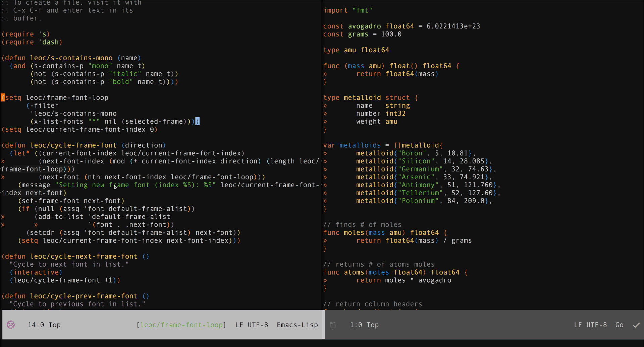
Task: Click the func moles(mass amu) signature
Action: pos(385,232)
